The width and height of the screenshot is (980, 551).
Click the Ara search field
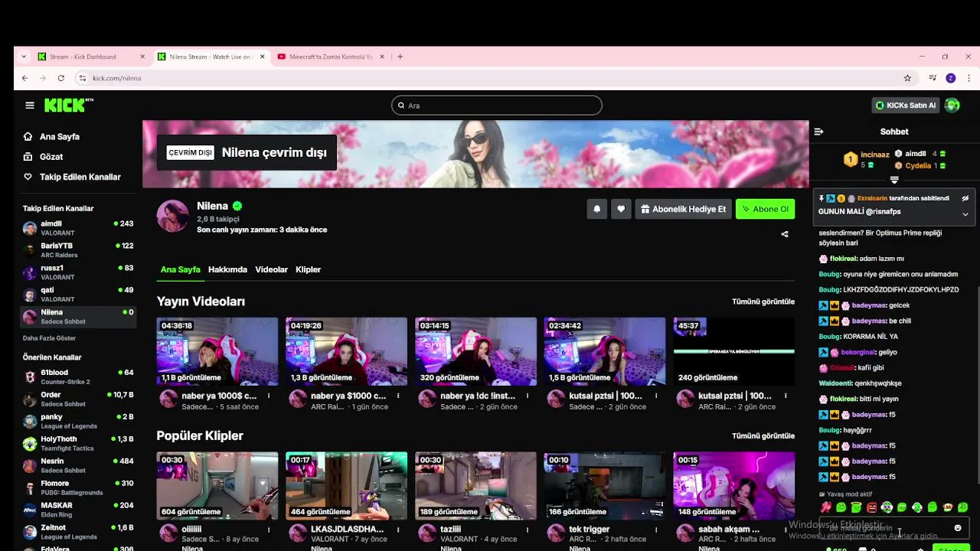(x=497, y=106)
